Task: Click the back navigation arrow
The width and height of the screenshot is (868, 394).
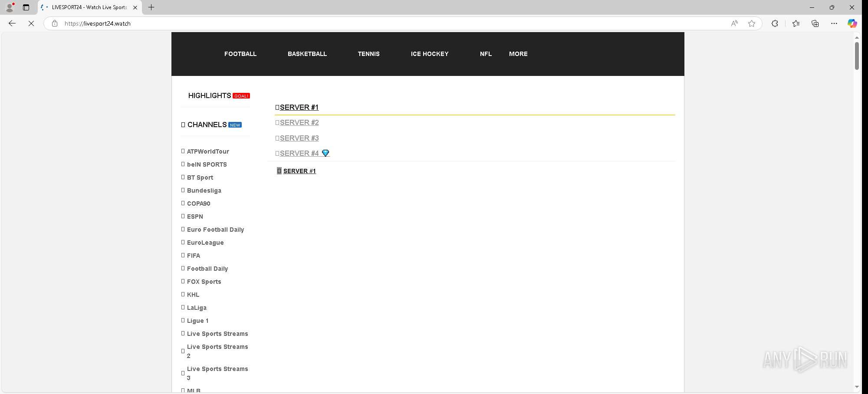Action: [12, 23]
